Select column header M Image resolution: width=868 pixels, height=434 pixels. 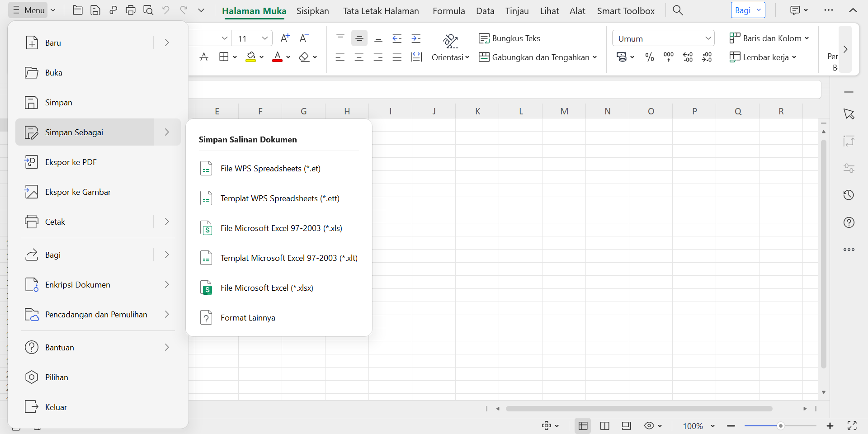click(x=564, y=111)
